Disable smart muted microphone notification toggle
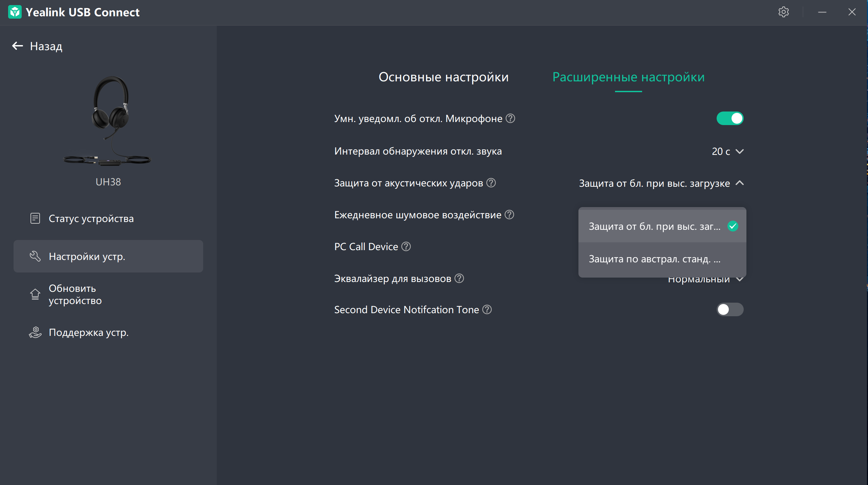The width and height of the screenshot is (868, 485). click(x=730, y=118)
